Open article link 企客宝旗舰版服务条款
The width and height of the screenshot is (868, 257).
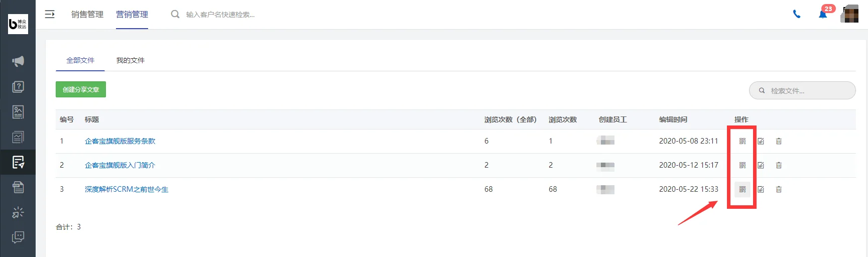[x=120, y=141]
